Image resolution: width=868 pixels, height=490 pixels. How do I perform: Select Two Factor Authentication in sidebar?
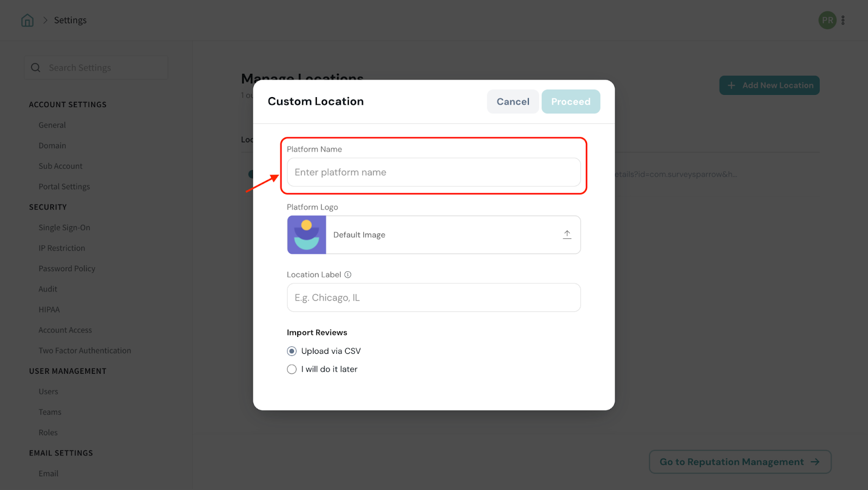tap(85, 351)
